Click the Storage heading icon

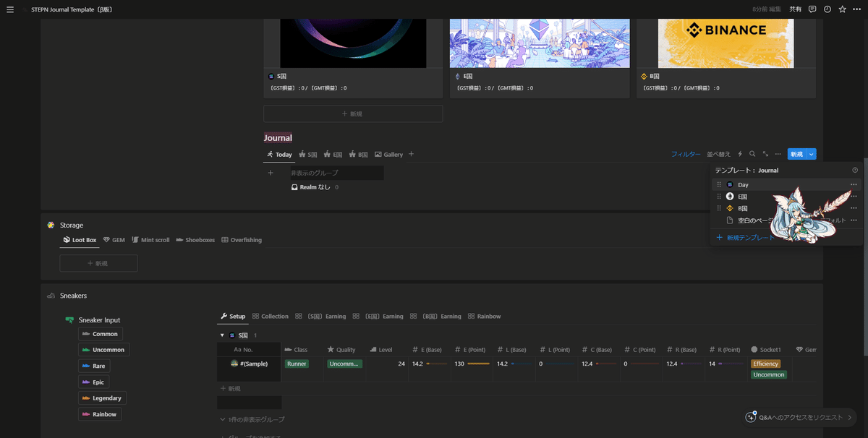51,225
